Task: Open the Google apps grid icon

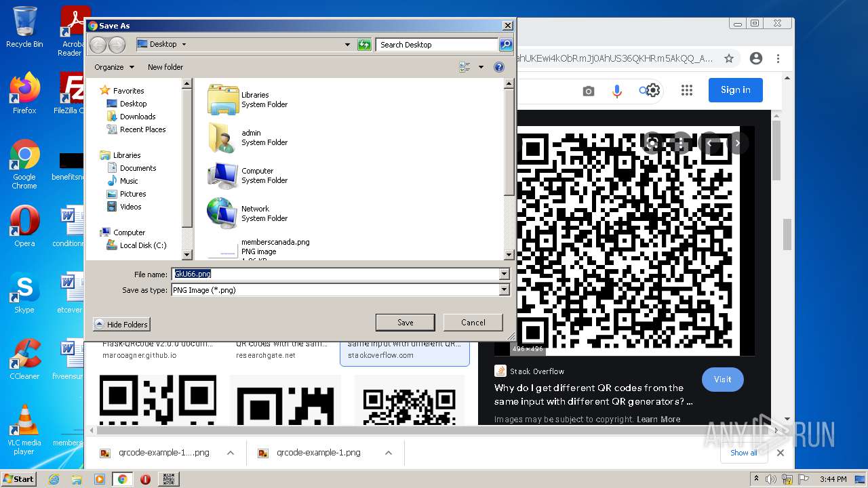Action: (x=687, y=90)
